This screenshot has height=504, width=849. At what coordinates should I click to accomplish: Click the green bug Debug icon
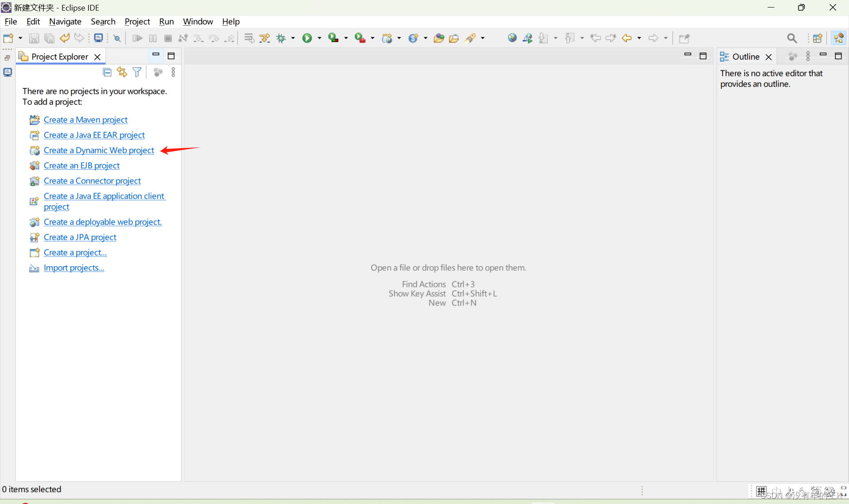click(x=281, y=38)
